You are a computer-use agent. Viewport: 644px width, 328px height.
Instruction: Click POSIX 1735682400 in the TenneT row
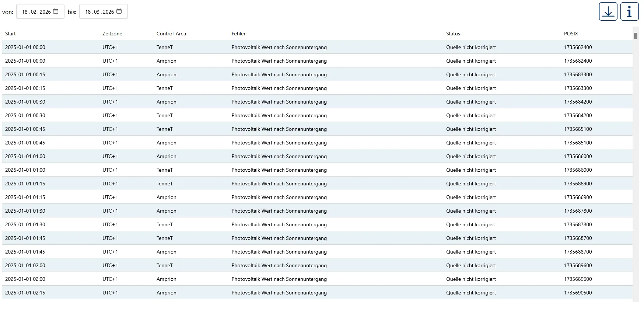(578, 47)
